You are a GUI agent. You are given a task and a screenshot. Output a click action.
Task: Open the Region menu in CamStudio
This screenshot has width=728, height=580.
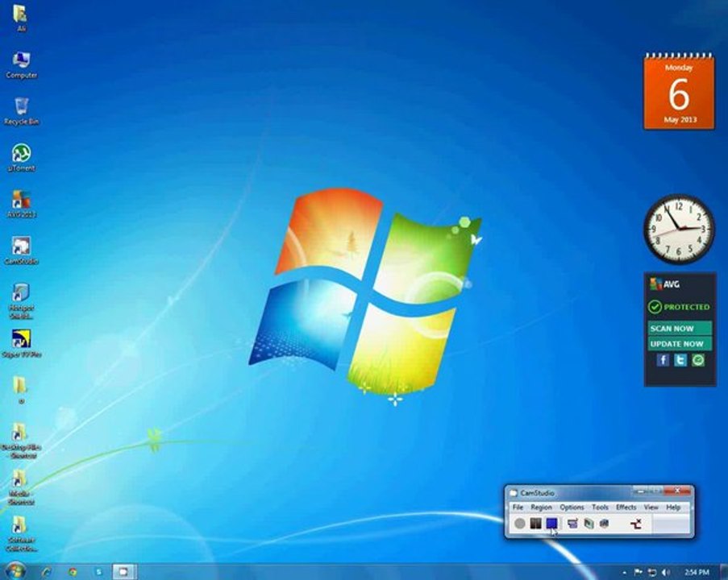[x=541, y=507]
